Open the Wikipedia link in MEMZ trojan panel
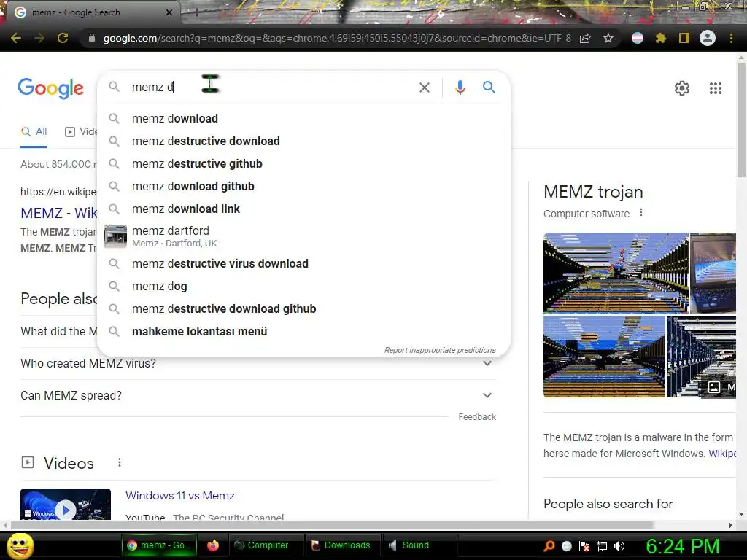 722,454
